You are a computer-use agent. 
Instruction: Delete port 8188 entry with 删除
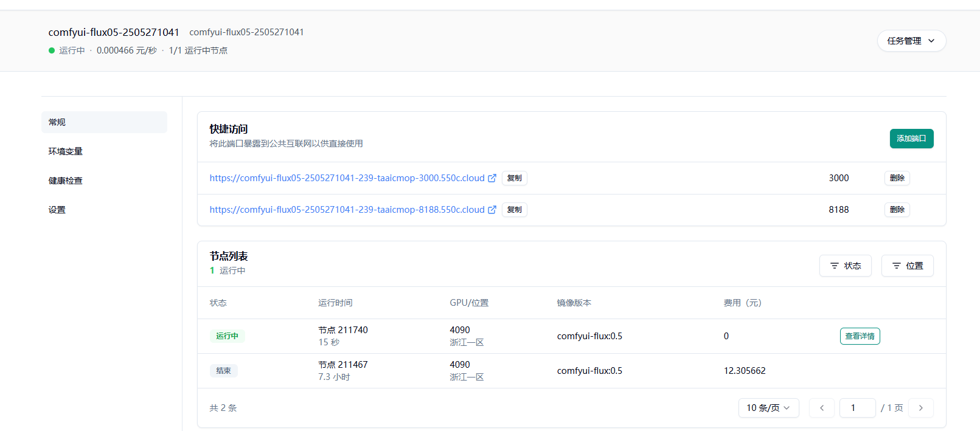click(897, 210)
